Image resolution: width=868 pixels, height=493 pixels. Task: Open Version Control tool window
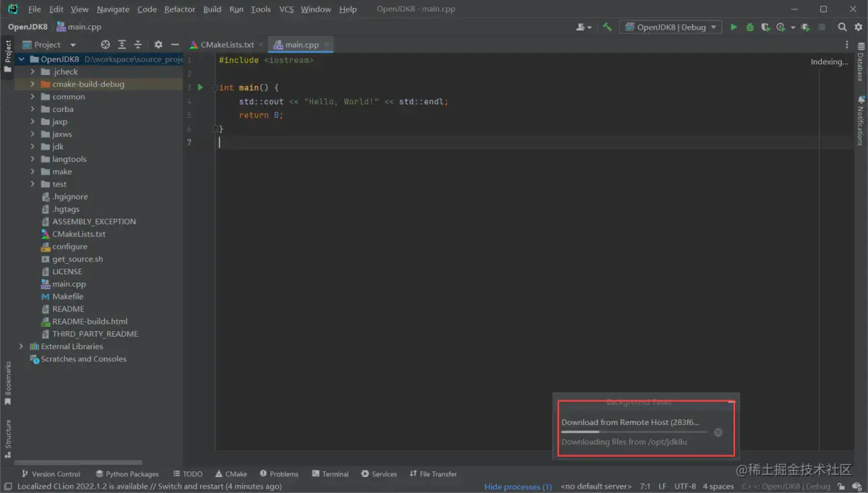pyautogui.click(x=50, y=474)
